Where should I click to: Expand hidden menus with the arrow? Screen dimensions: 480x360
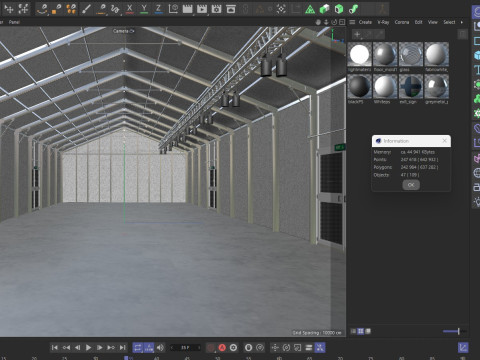(x=462, y=22)
